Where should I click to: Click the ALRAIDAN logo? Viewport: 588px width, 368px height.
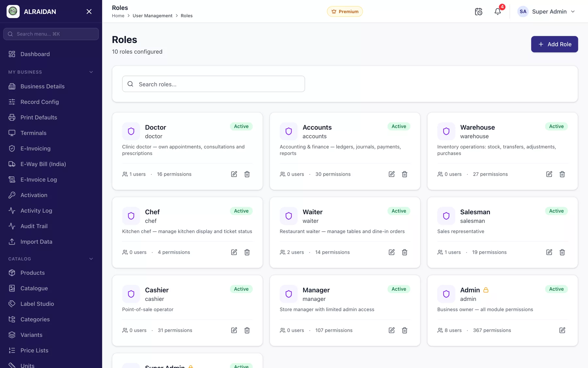click(x=13, y=11)
